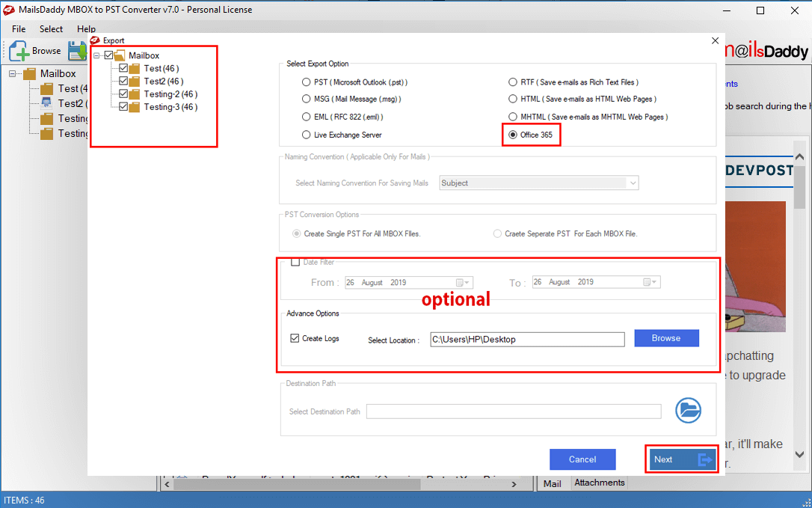Click the MailsDaddy app icon in title bar

pyautogui.click(x=9, y=10)
